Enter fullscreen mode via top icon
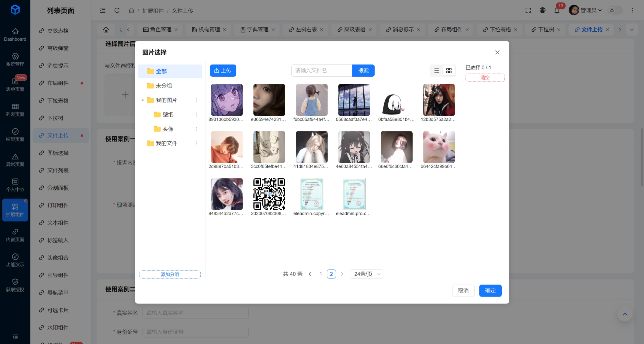The width and height of the screenshot is (644, 344). point(528,10)
